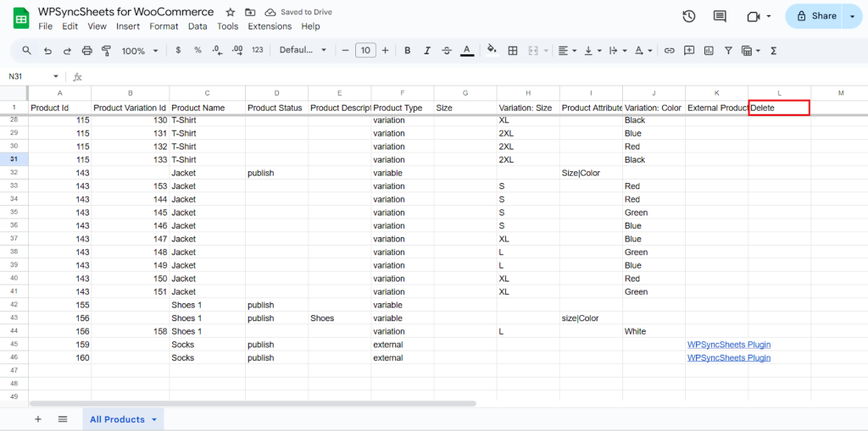Click the font size input field
Screen dimensions: 868x431
pyautogui.click(x=365, y=50)
